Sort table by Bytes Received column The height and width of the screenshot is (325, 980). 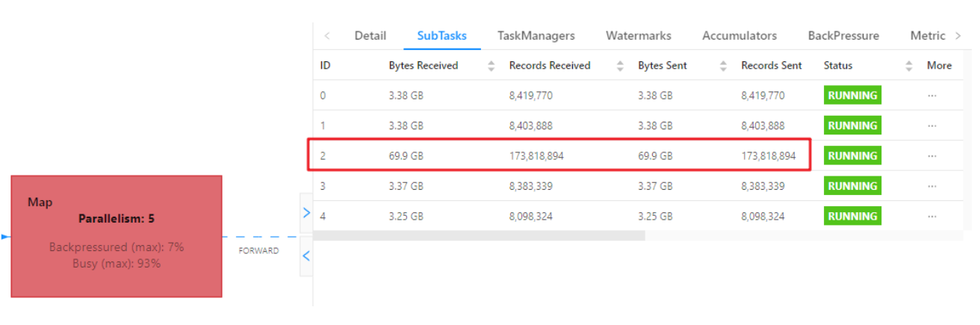(x=491, y=66)
